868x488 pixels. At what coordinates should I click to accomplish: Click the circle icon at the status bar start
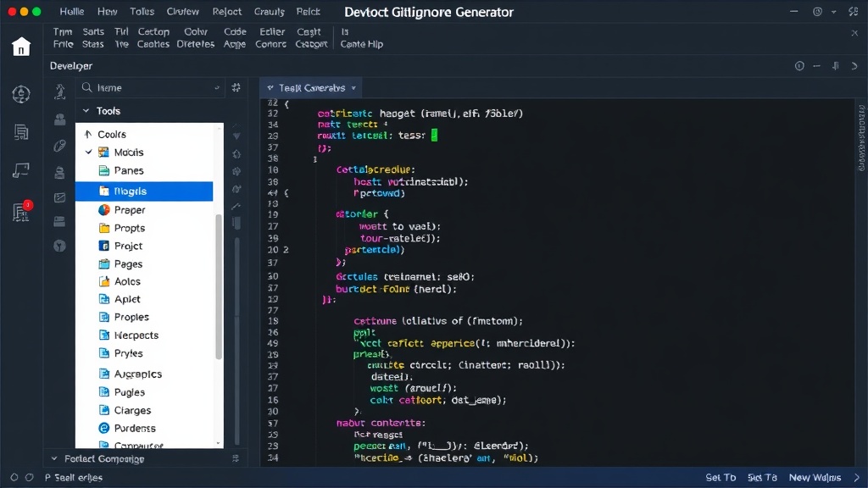coord(14,477)
